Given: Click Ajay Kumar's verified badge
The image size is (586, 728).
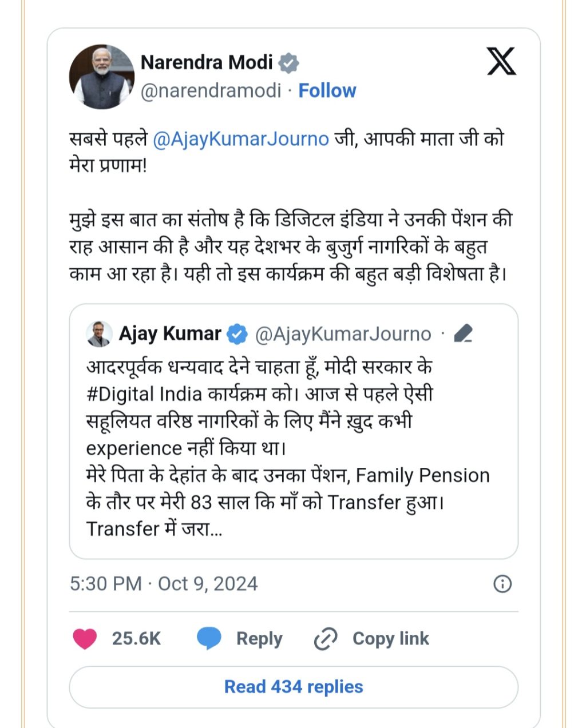Looking at the screenshot, I should 237,334.
